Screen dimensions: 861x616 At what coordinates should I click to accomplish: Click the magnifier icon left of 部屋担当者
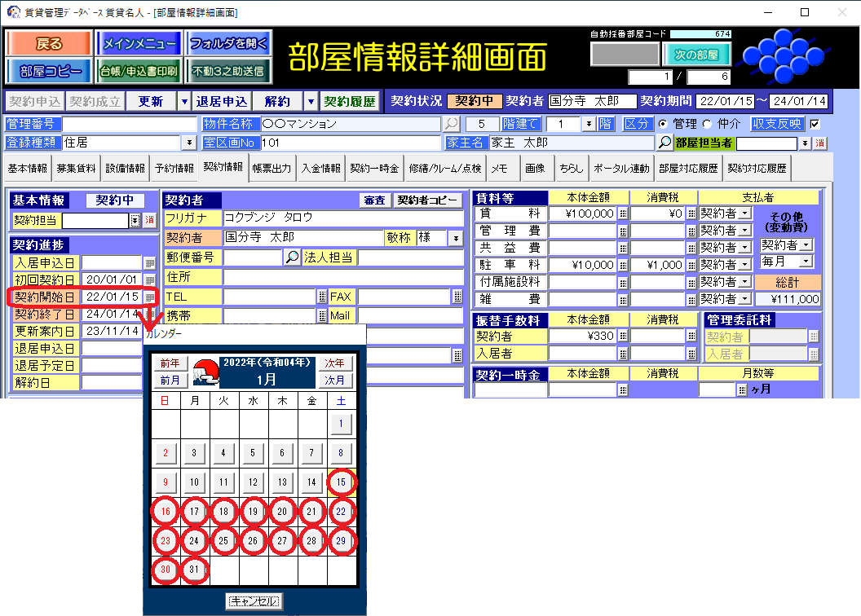665,143
